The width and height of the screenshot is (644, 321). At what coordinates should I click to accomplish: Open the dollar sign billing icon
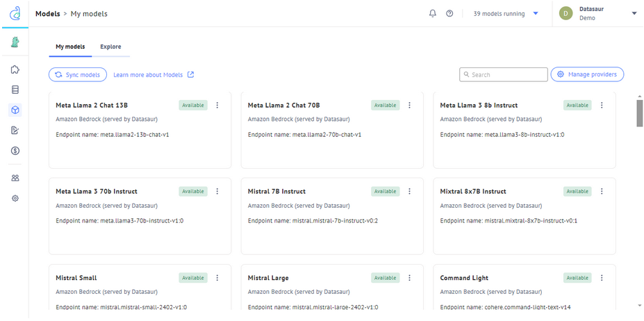coord(15,151)
